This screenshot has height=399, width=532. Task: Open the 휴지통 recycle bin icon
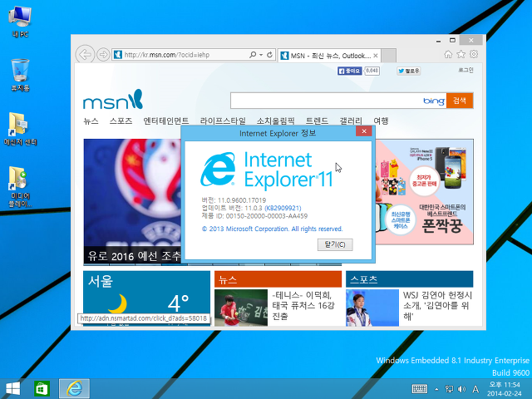click(x=20, y=75)
